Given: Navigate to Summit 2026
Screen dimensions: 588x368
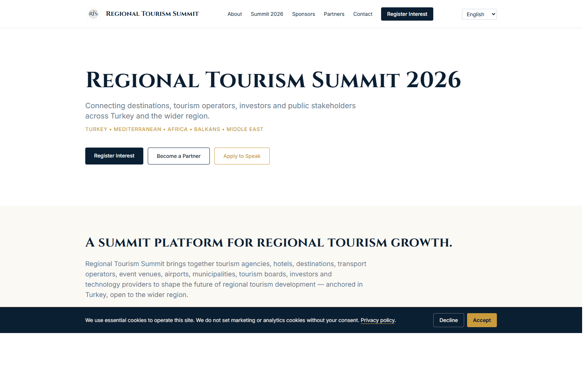Looking at the screenshot, I should click(267, 14).
